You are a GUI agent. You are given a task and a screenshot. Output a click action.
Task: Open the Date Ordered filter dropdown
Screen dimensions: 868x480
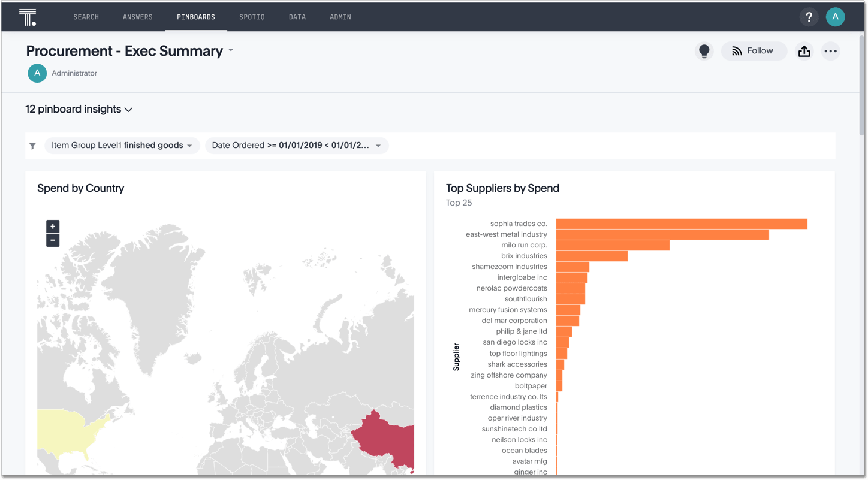(x=297, y=146)
